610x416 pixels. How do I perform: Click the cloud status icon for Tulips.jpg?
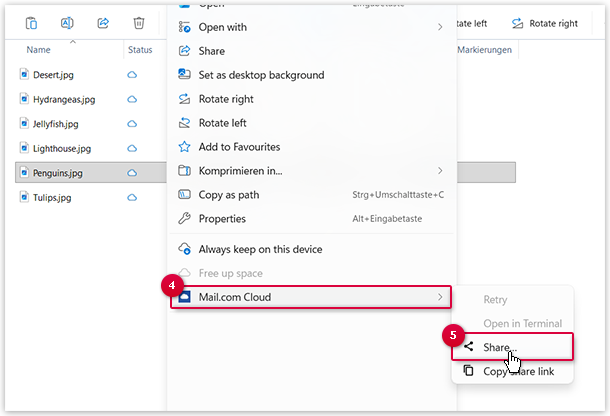(132, 198)
